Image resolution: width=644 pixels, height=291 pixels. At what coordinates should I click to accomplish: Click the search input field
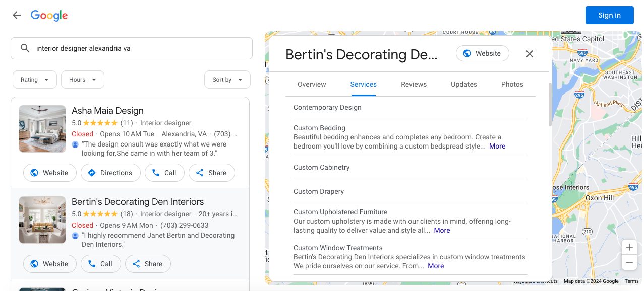coord(141,48)
